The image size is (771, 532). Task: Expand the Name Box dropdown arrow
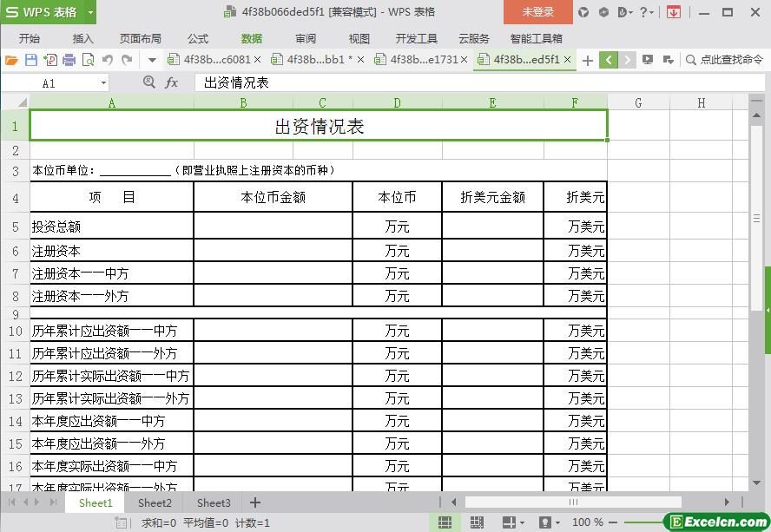coord(103,83)
